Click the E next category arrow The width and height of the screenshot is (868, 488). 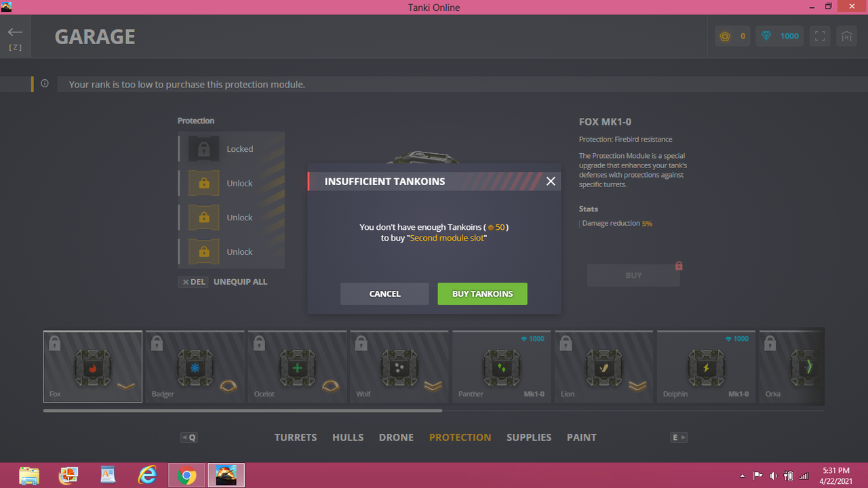click(679, 437)
